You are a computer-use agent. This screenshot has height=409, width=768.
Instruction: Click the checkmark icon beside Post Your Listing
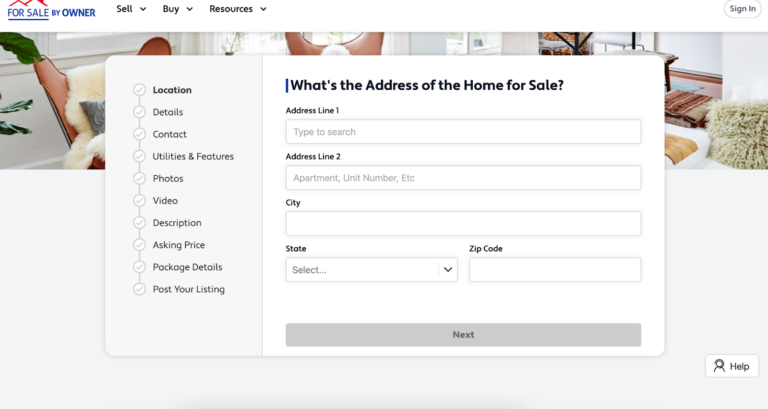coord(139,289)
